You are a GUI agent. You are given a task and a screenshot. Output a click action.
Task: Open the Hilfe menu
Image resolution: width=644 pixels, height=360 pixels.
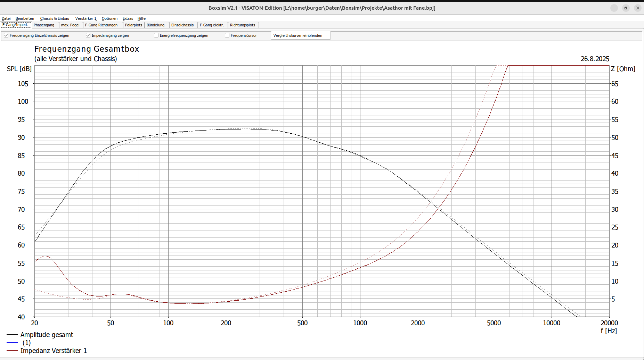(x=141, y=18)
